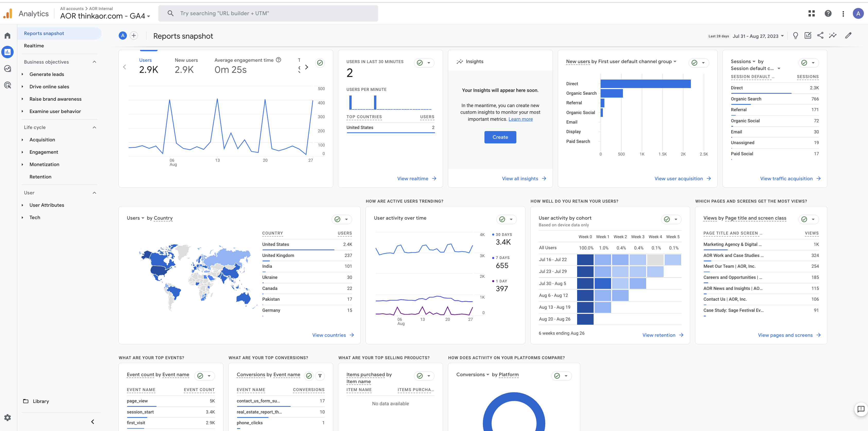Viewport: 868px width, 431px height.
Task: Open the Reports icon in left rail
Action: 7,52
